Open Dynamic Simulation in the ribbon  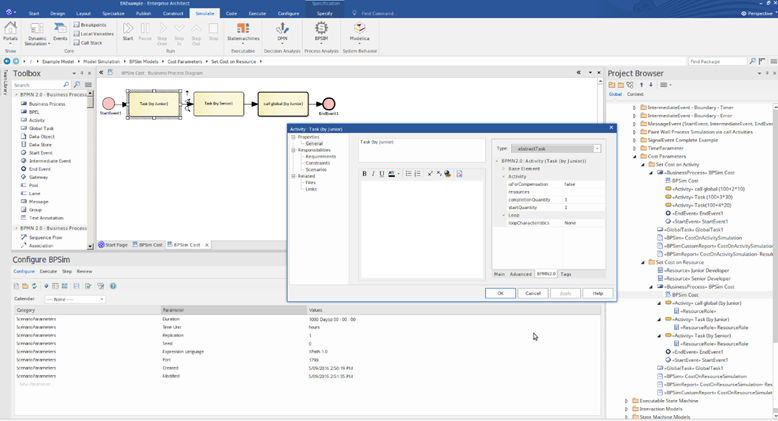(x=37, y=34)
